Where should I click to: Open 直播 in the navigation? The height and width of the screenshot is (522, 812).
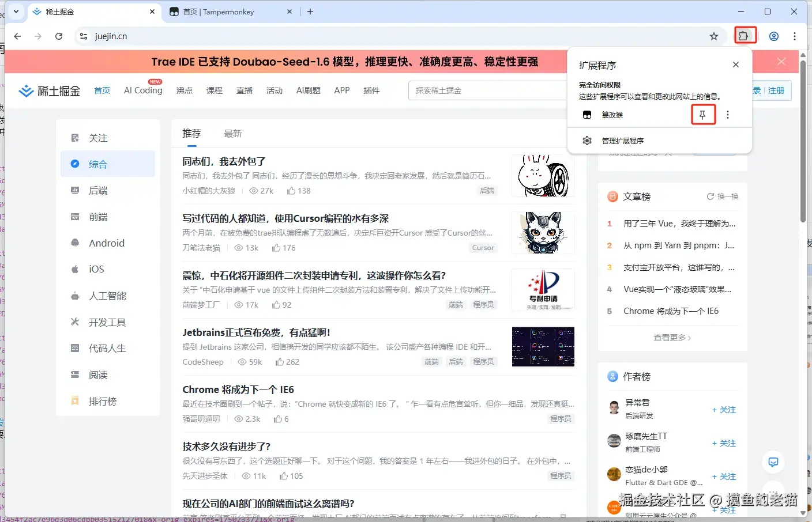pyautogui.click(x=245, y=90)
